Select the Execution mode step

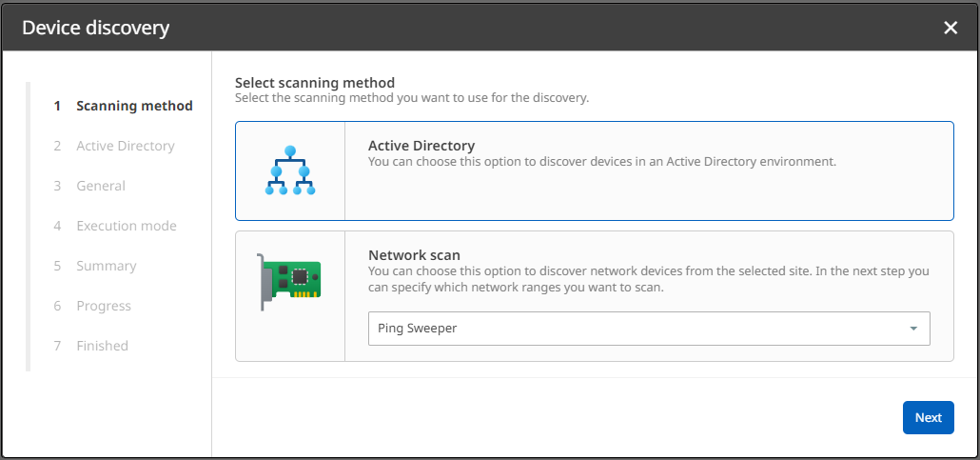click(126, 226)
